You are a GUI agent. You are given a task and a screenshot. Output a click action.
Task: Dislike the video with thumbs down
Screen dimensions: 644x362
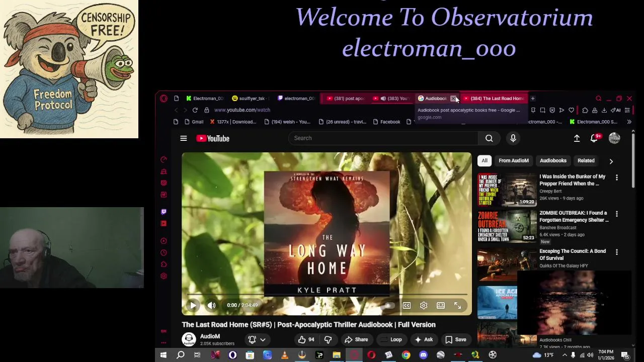(328, 339)
